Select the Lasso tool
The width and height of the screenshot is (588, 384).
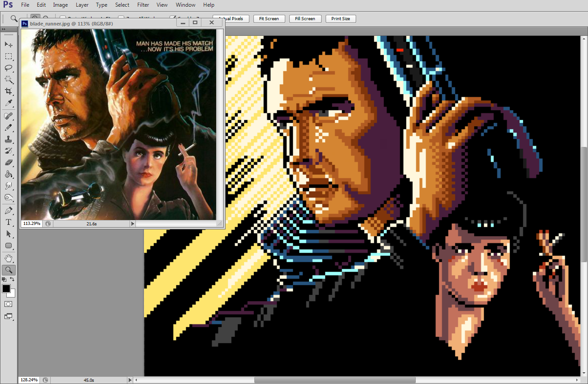coord(9,68)
